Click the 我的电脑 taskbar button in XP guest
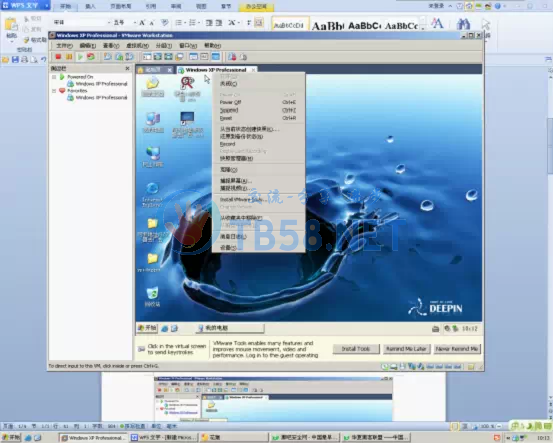This screenshot has height=443, width=553. click(230, 328)
